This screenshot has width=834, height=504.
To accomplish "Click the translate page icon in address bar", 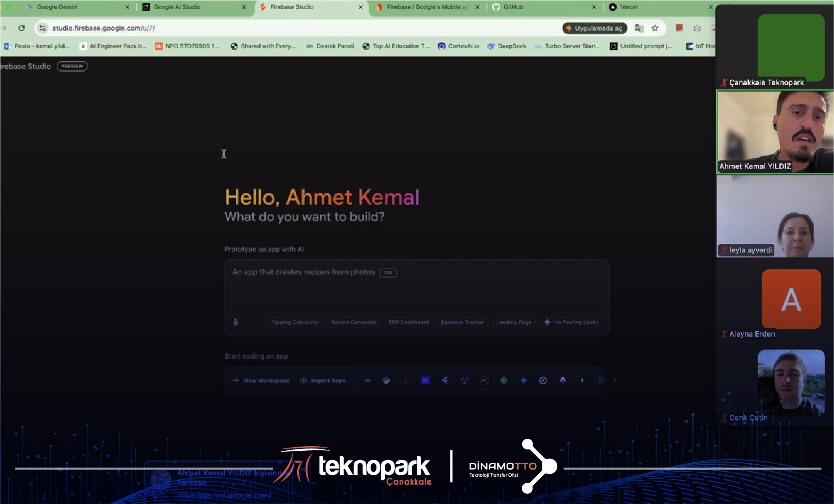I will (639, 28).
